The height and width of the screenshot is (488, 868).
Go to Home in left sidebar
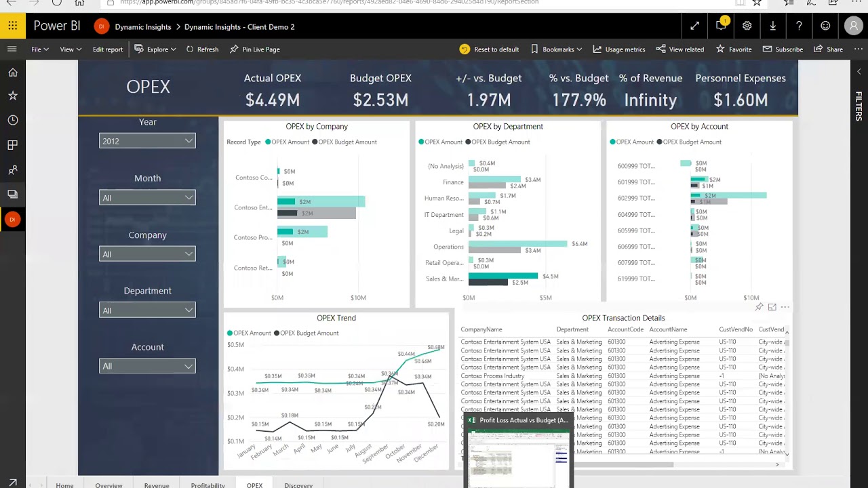pos(13,73)
